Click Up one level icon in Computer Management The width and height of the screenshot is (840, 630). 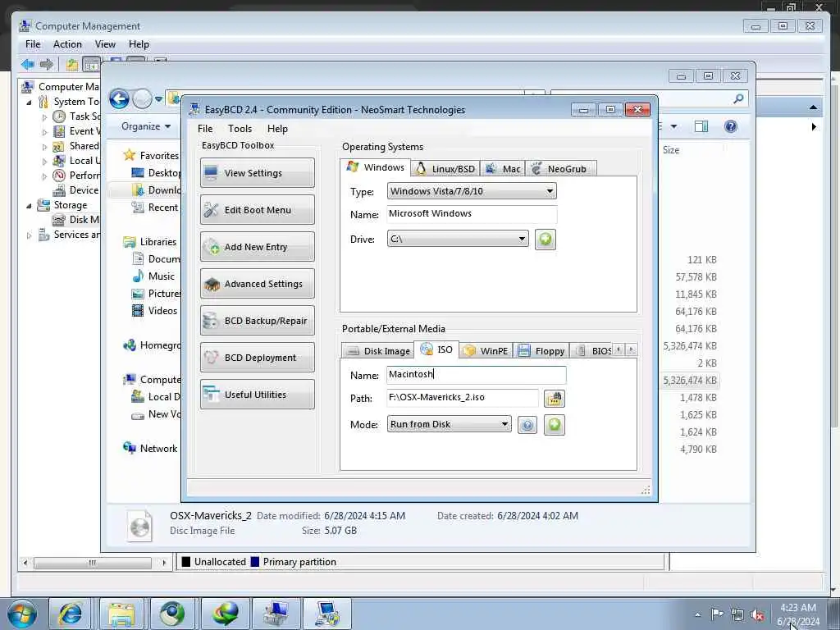[x=72, y=65]
